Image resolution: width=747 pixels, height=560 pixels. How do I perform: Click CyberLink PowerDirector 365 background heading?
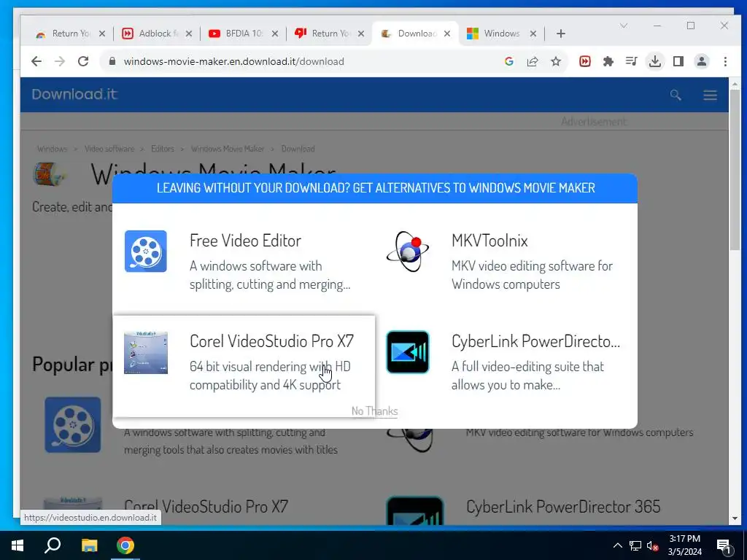coord(563,507)
